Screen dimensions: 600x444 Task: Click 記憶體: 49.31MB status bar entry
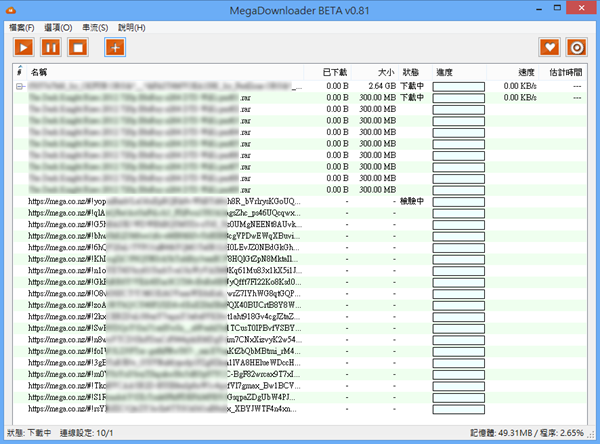[501, 433]
